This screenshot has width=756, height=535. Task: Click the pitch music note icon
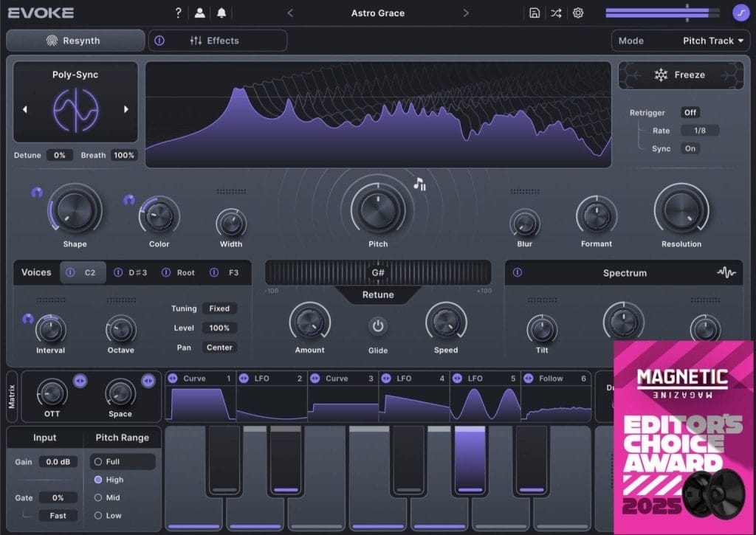tap(419, 184)
